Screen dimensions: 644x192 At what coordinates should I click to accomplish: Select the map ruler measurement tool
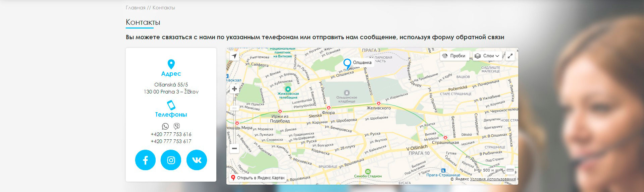[x=510, y=170]
